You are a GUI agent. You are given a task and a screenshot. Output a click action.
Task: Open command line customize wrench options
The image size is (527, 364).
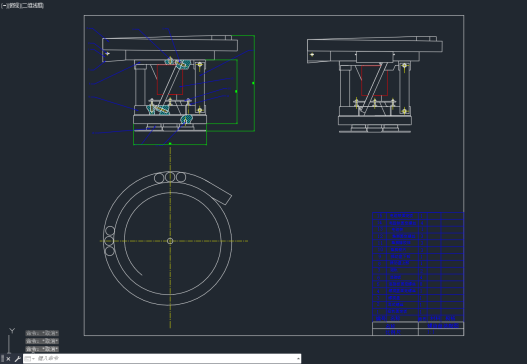pyautogui.click(x=17, y=359)
